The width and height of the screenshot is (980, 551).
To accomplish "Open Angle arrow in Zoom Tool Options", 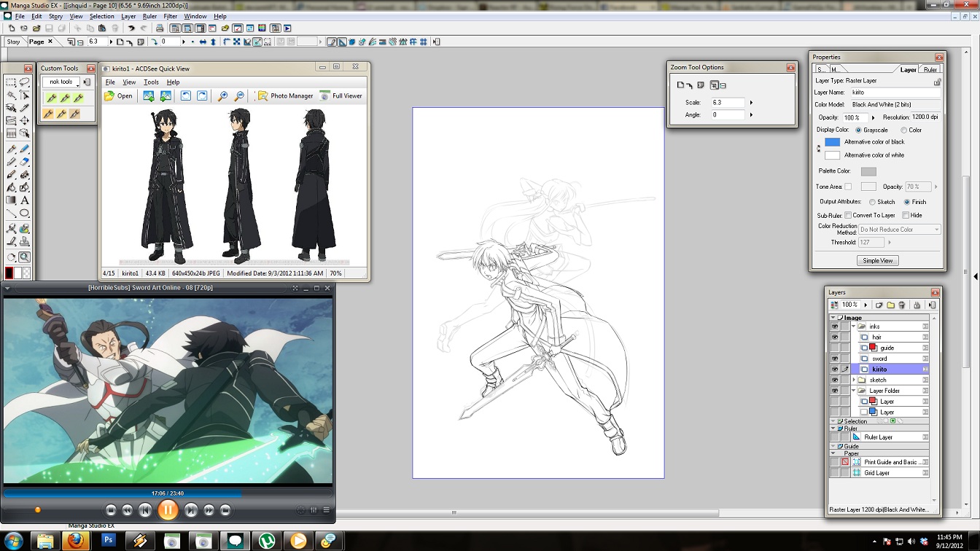I will [752, 115].
